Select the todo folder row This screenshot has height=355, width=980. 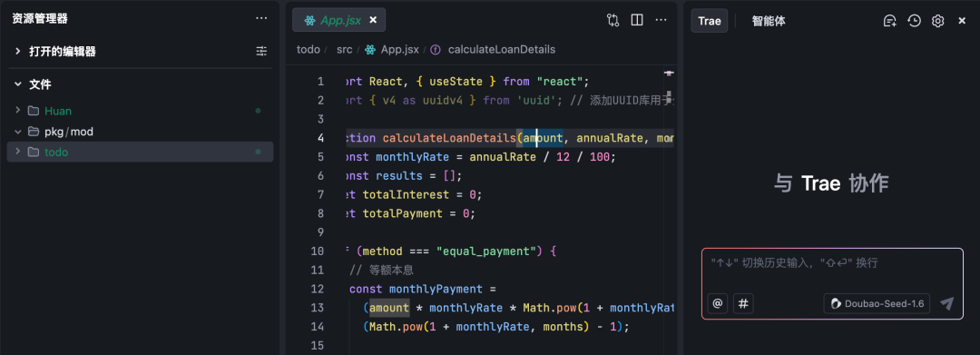tap(140, 152)
